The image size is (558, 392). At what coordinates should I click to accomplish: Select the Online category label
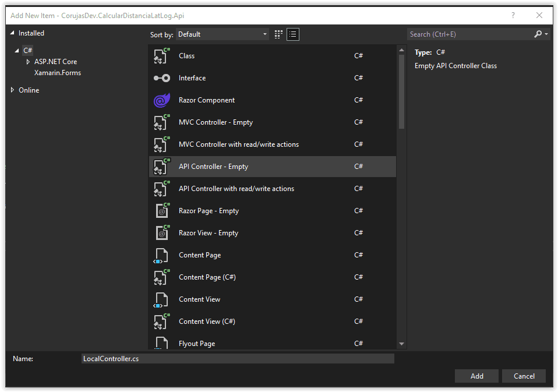(x=29, y=90)
